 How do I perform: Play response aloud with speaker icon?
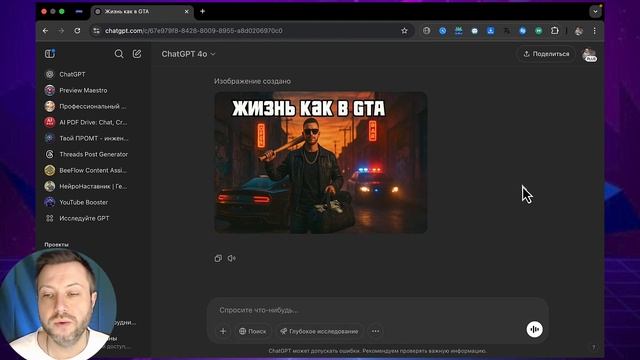coord(232,258)
